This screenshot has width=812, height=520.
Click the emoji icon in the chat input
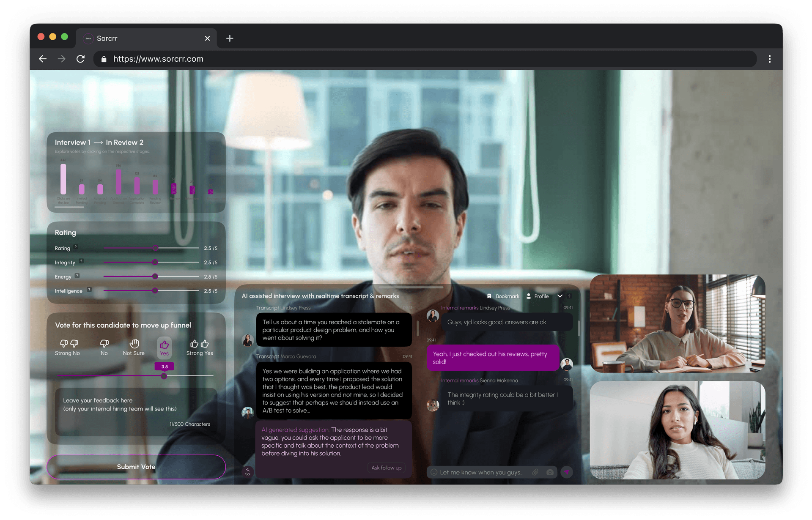[434, 472]
